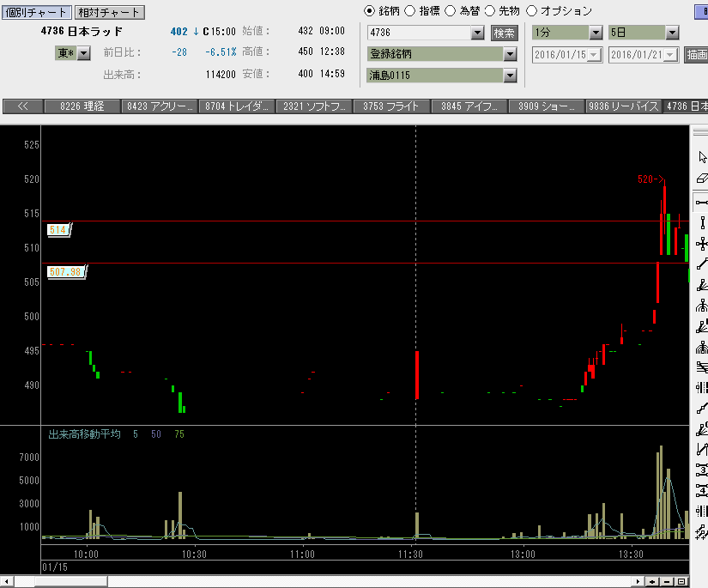Image resolution: width=708 pixels, height=588 pixels.
Task: Select the 為替 radio button
Action: tap(451, 11)
